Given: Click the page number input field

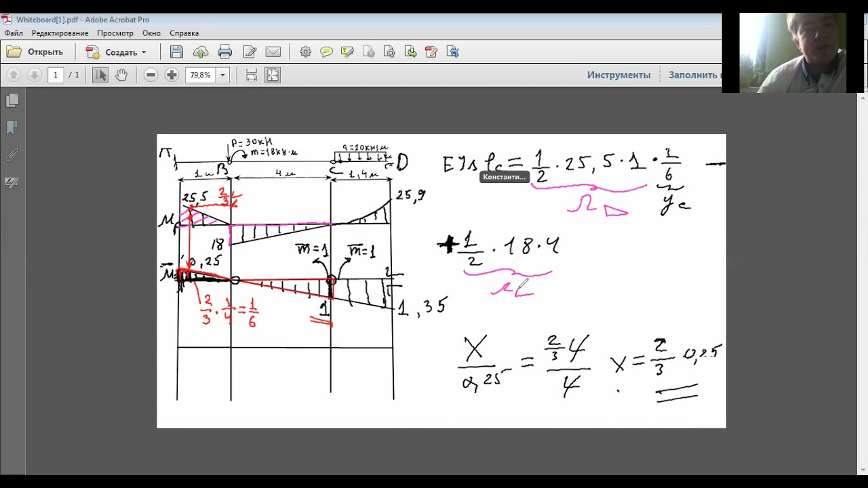Looking at the screenshot, I should tap(56, 75).
